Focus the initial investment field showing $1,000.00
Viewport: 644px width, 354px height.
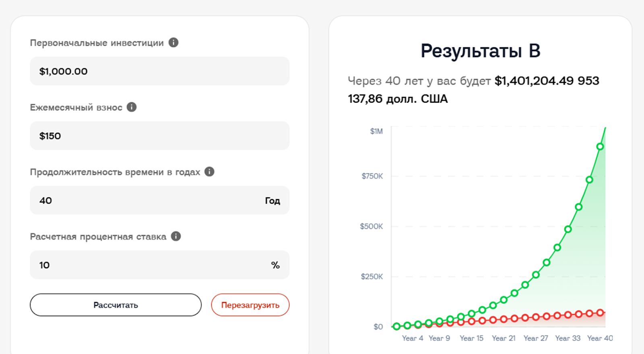(x=159, y=71)
